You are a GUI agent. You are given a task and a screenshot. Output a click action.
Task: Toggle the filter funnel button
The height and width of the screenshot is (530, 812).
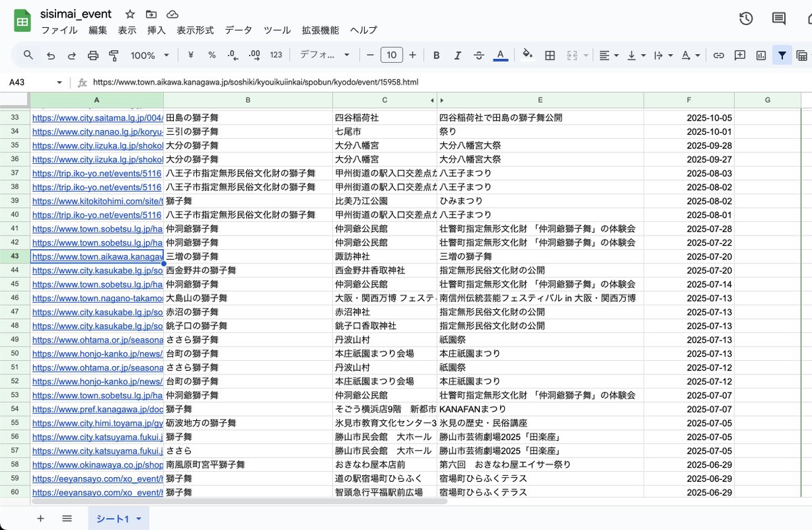(x=782, y=55)
